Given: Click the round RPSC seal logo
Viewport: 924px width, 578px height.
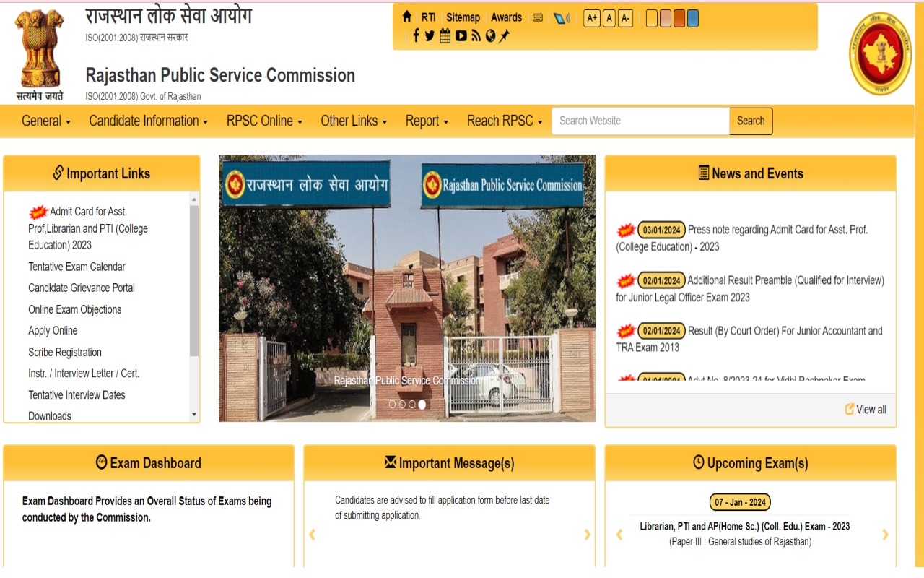Looking at the screenshot, I should tap(880, 53).
